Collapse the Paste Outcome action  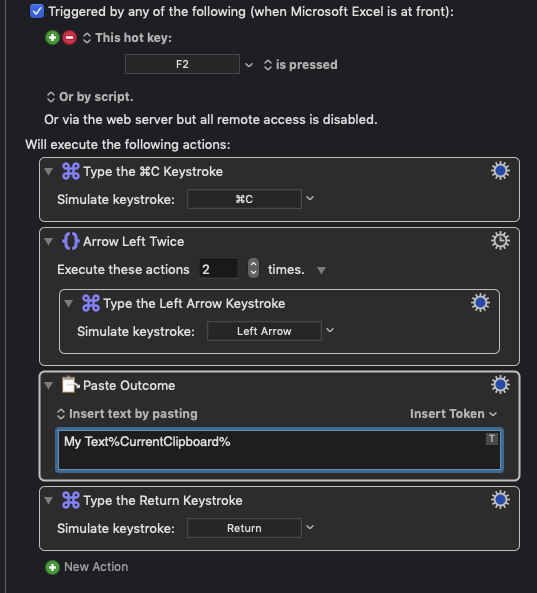(x=48, y=385)
